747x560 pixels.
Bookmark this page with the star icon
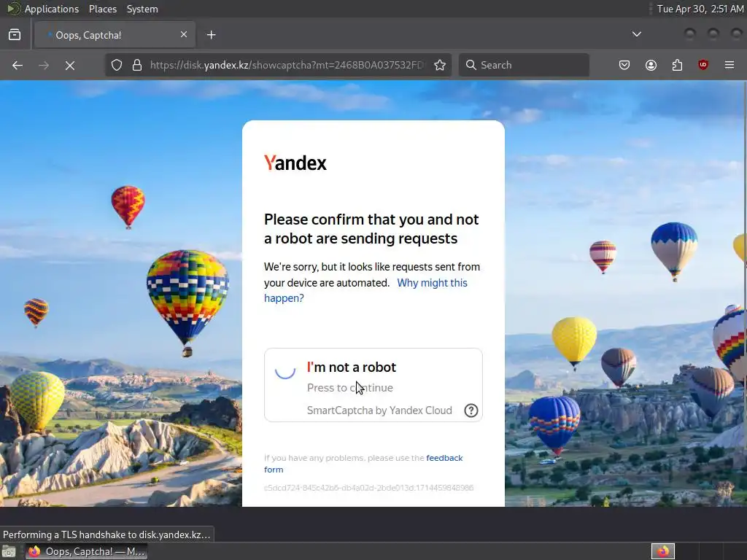pos(440,65)
